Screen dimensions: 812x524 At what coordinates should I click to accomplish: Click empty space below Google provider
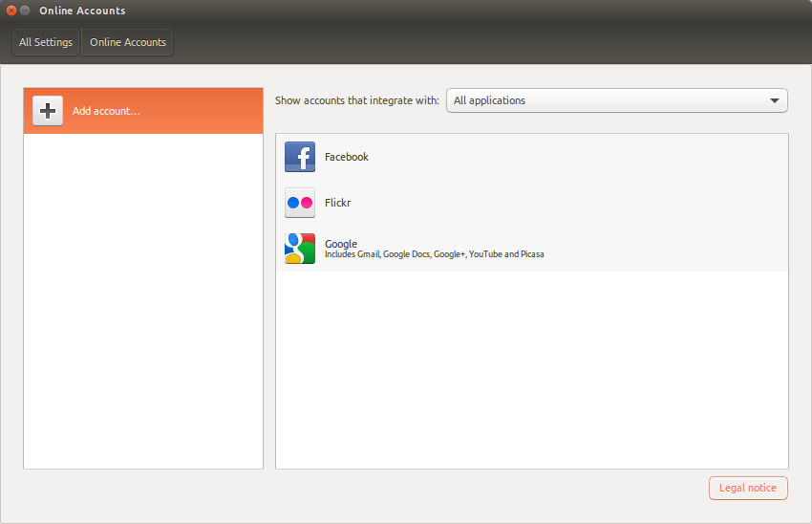[x=532, y=369]
